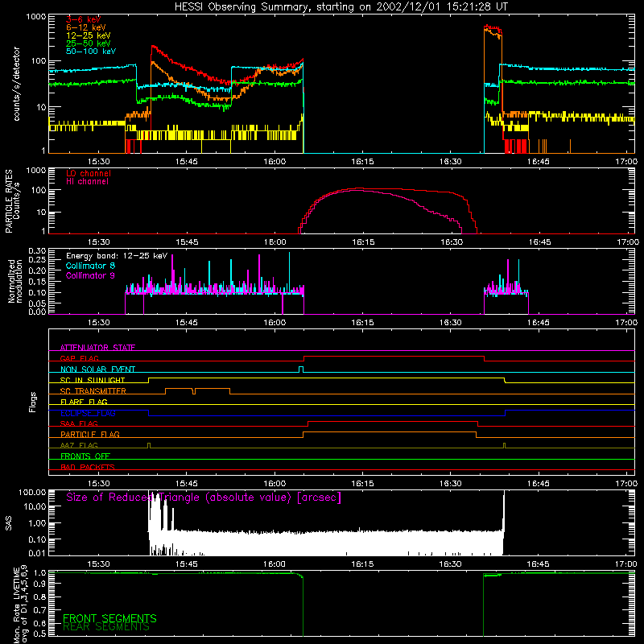The width and height of the screenshot is (644, 644).
Task: Click the SC IN SUNLIGHT flag label
Action: 93,380
